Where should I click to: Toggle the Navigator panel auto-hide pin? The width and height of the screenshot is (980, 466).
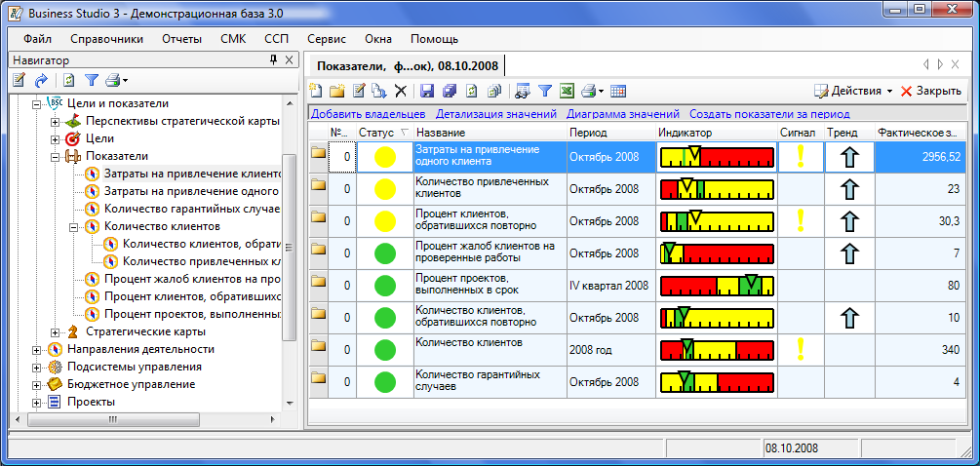pos(274,60)
